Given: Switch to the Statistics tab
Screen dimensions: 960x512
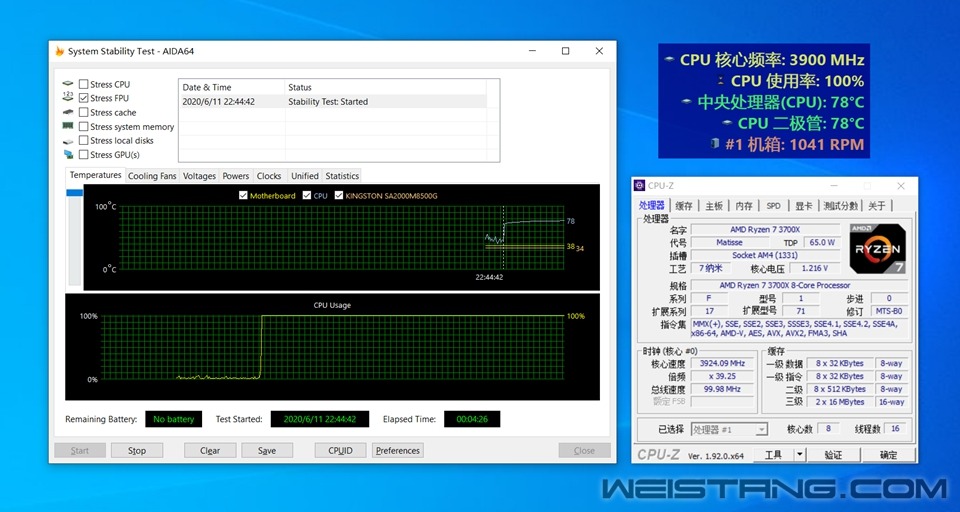Looking at the screenshot, I should pos(342,176).
